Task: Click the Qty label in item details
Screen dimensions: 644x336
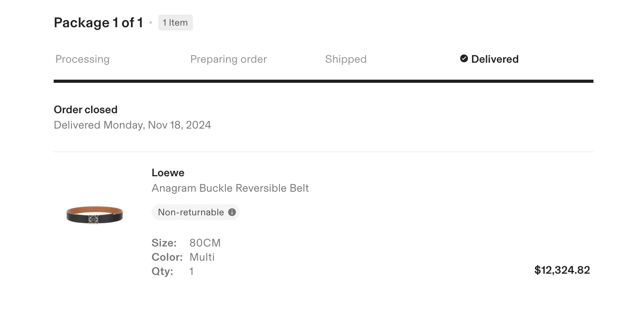Action: pyautogui.click(x=162, y=271)
